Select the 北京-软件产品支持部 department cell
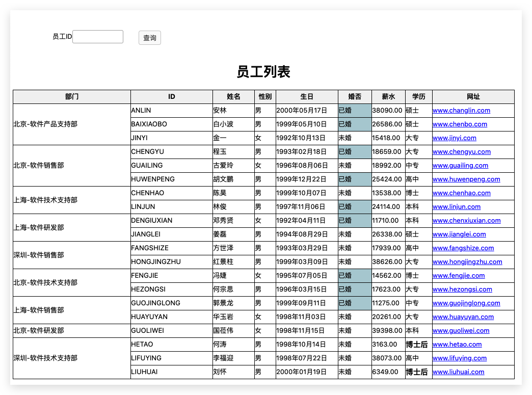Image resolution: width=532 pixels, height=395 pixels. pos(71,124)
